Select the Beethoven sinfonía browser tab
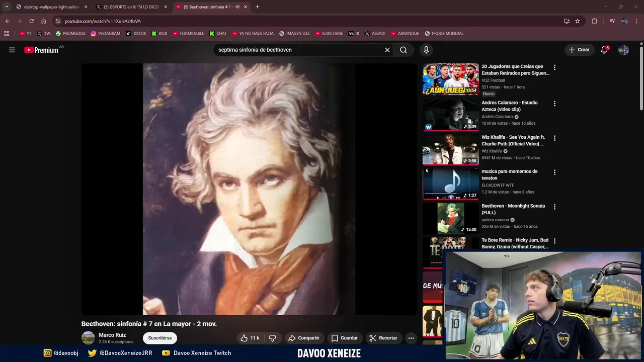This screenshot has width=644, height=362. coord(210,7)
